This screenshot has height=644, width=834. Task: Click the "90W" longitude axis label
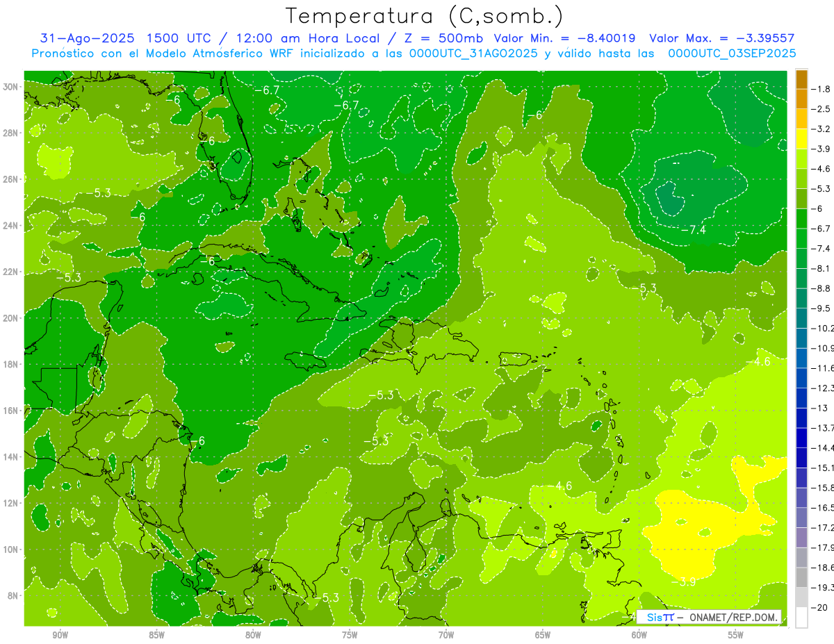pos(60,636)
